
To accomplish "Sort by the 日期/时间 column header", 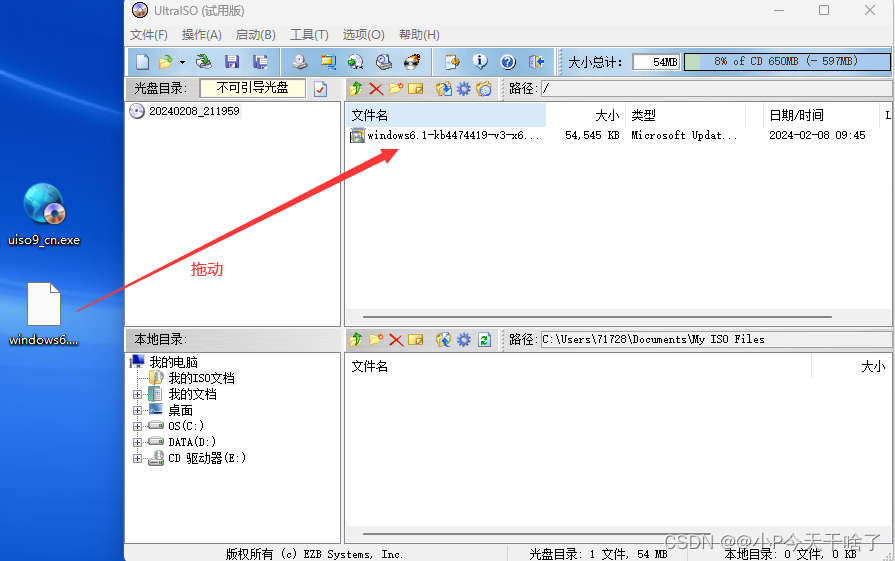I will click(x=821, y=115).
